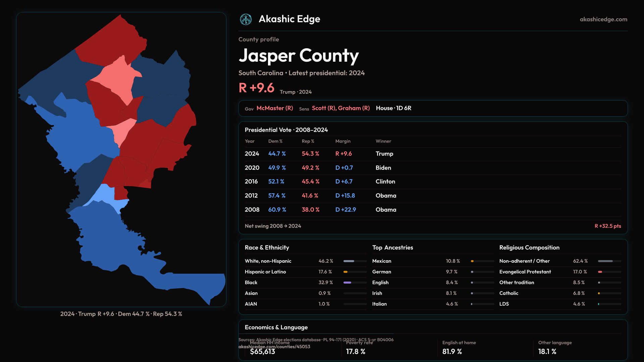644x362 pixels.
Task: Click the 2008 Obama D +22.9 margin
Action: click(x=345, y=210)
